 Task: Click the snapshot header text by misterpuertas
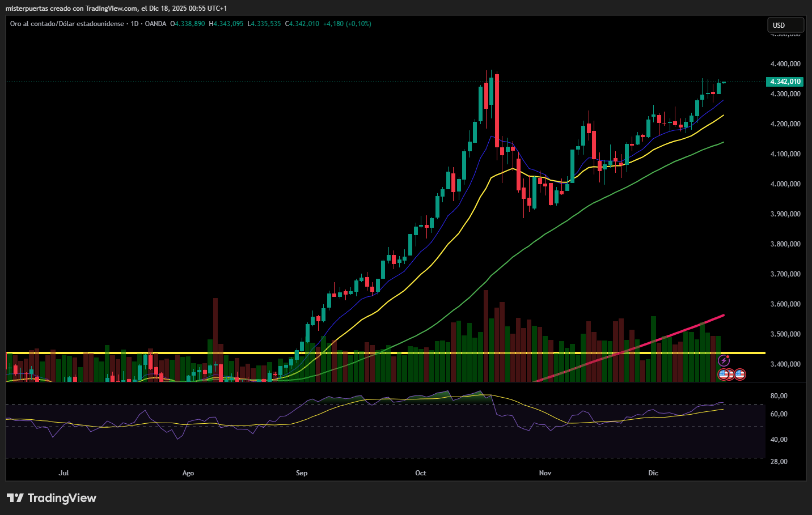click(116, 8)
